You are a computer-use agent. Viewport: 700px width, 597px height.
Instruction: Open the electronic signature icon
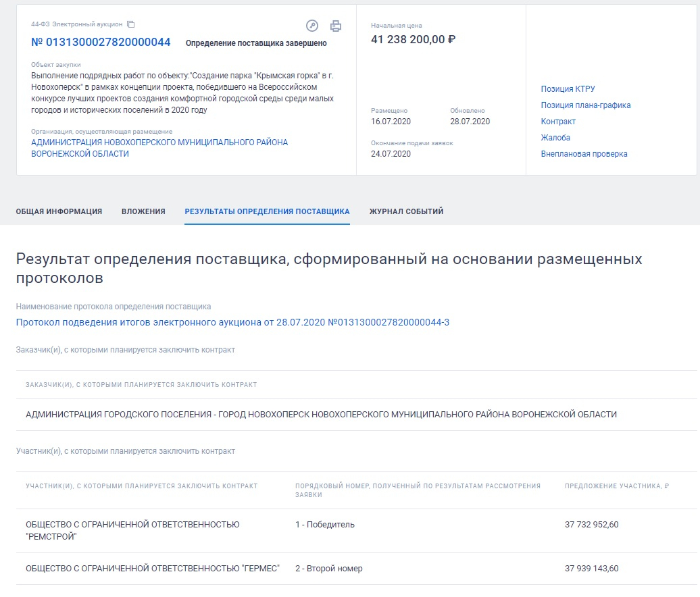[x=312, y=26]
